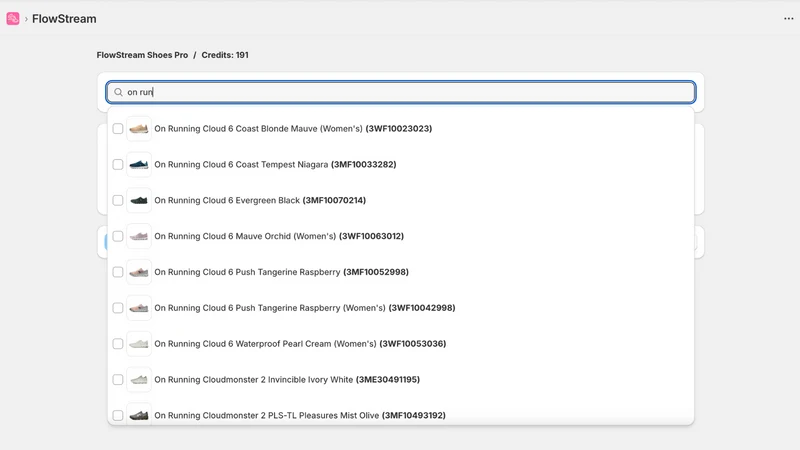The width and height of the screenshot is (800, 450).
Task: Select Cloud 6 Push Tangerine Raspberry (Women's) entry
Action: coord(401,308)
